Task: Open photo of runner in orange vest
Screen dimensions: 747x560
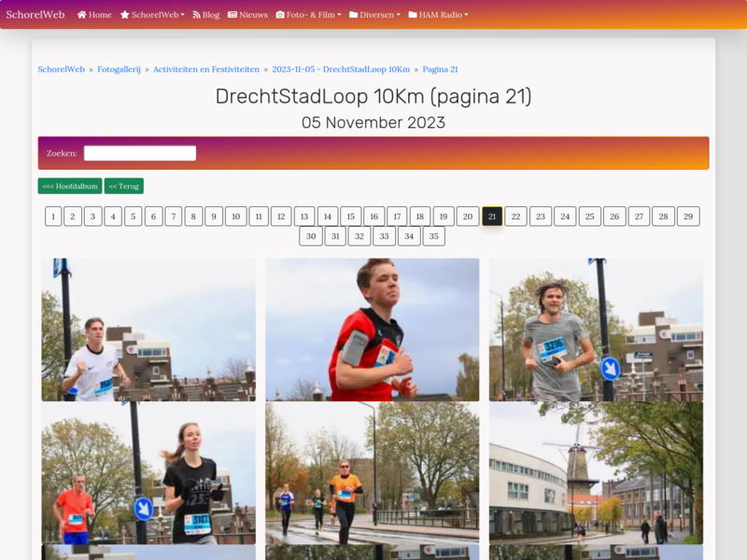Action: 372,473
